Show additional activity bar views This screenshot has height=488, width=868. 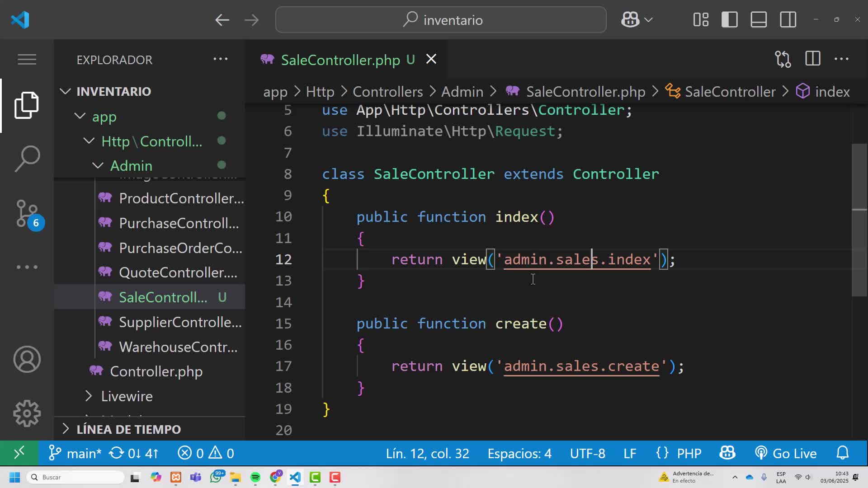(27, 267)
